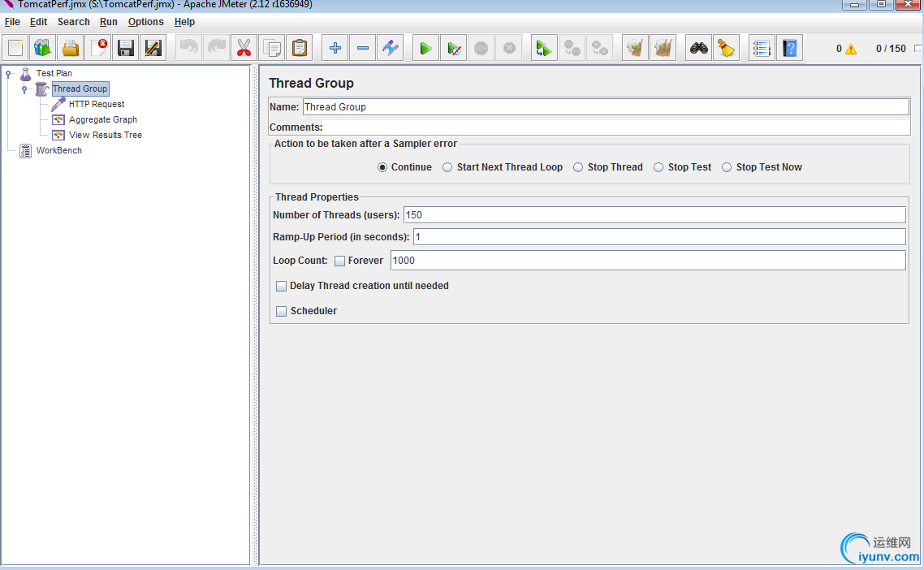Screen dimensions: 924x570
Task: Click the Undo arrow icon
Action: 188,48
